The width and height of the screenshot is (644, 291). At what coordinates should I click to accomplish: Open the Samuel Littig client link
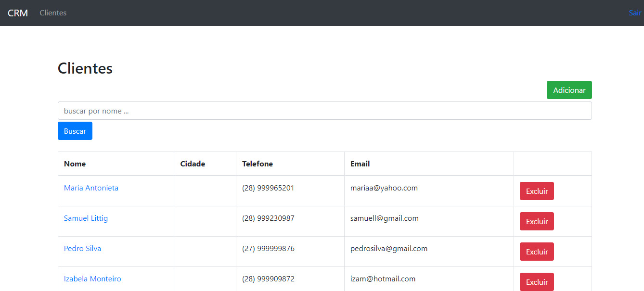(x=86, y=218)
